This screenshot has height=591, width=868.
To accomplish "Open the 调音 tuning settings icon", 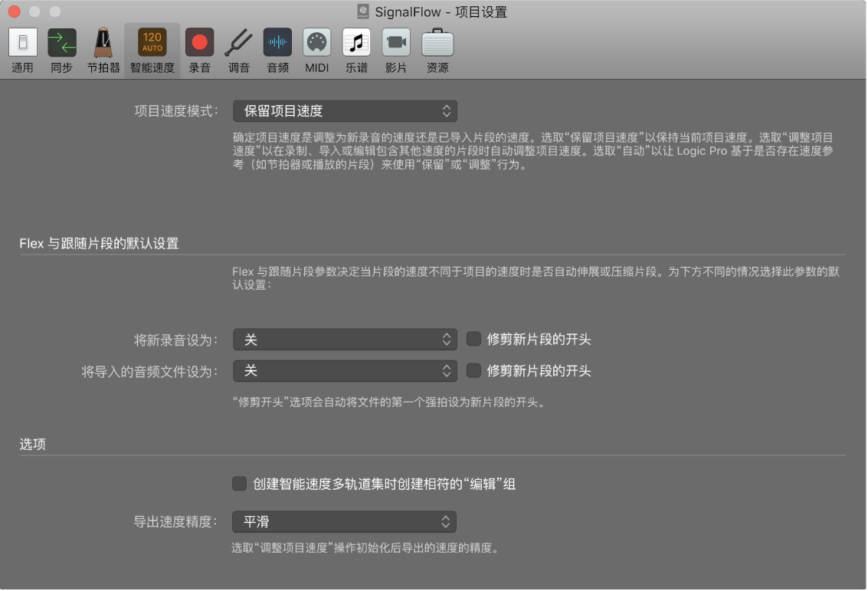I will click(239, 48).
